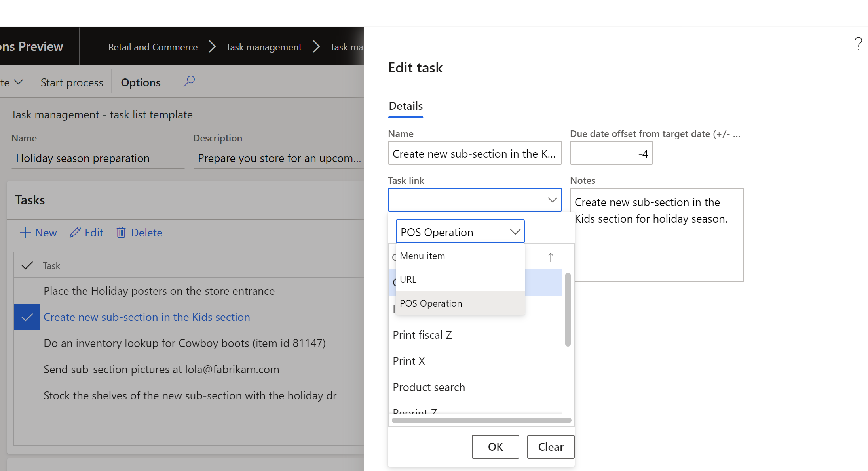The width and height of the screenshot is (868, 471).
Task: Toggle checkbox for Create new sub-section task
Action: pyautogui.click(x=27, y=317)
